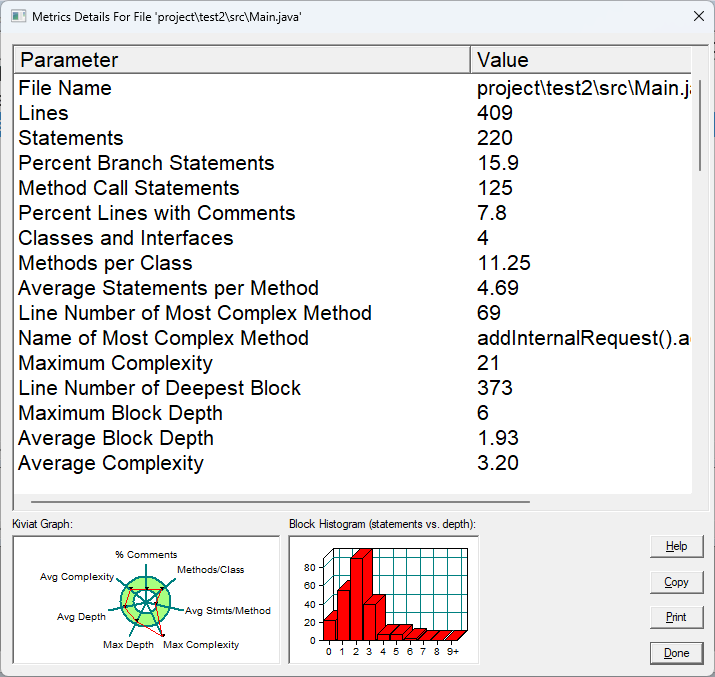Select the Method Call Statements row
This screenshot has width=715, height=677.
pos(353,188)
